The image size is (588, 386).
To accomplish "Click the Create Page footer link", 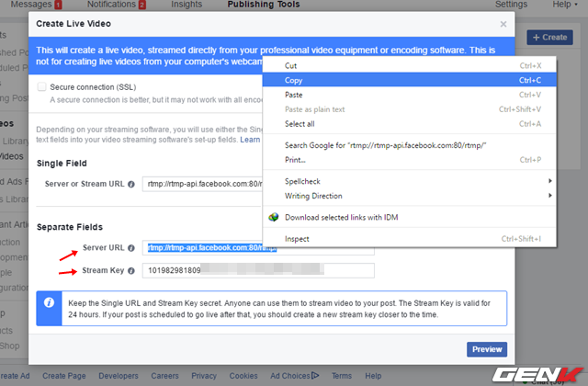I will [64, 376].
